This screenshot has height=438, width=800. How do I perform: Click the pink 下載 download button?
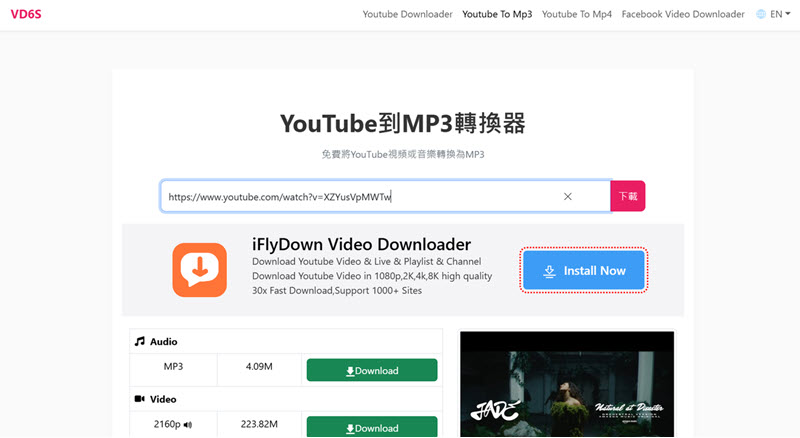628,196
